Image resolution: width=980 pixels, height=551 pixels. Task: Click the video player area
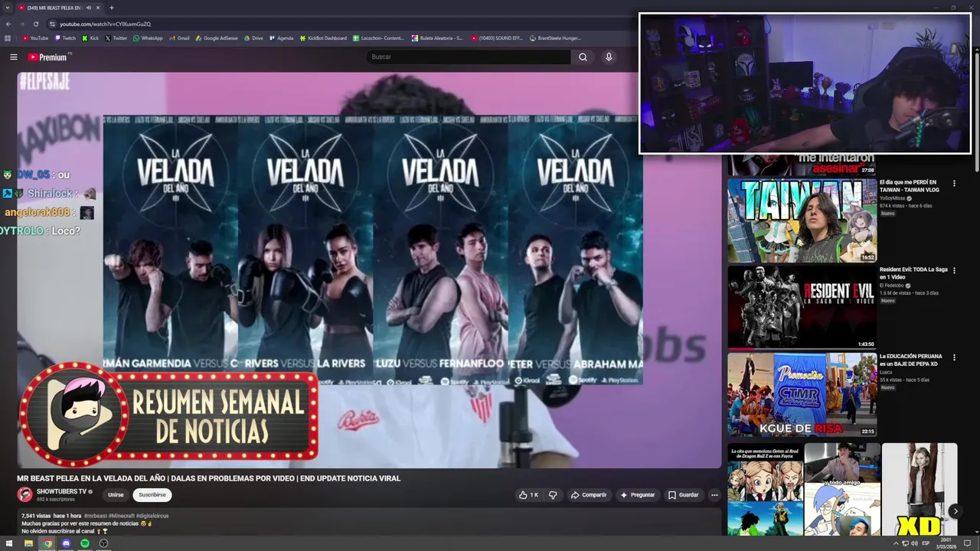point(369,269)
